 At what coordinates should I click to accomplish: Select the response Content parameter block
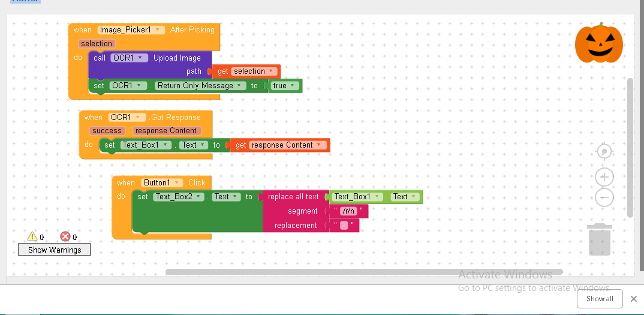coord(167,131)
